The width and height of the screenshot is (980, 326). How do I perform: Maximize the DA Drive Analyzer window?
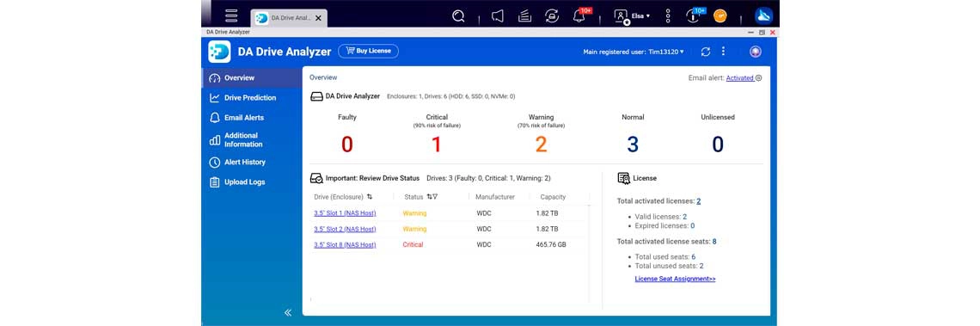click(762, 32)
